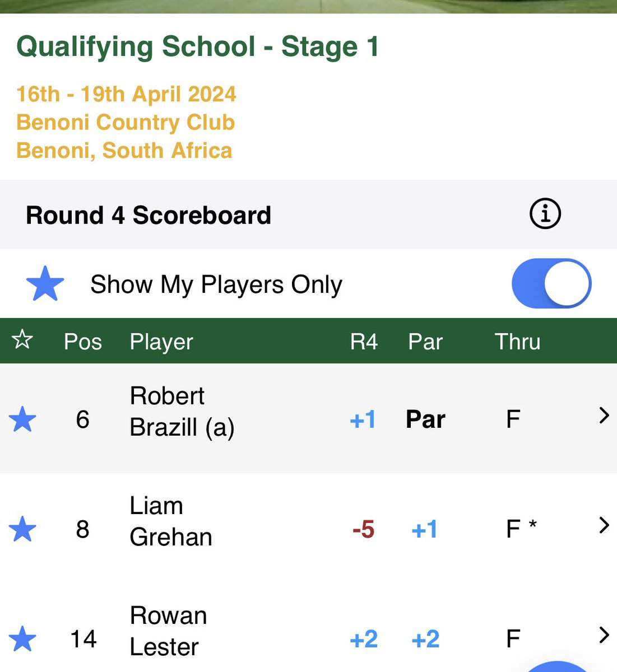Image resolution: width=617 pixels, height=672 pixels.
Task: Click blue star beside Show My Players Only
Action: 45,284
